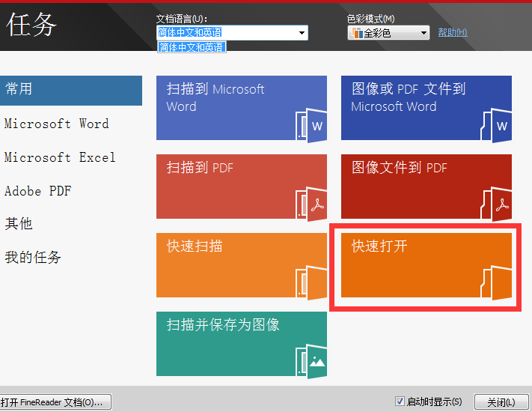The height and width of the screenshot is (412, 532).
Task: Click the image or PDF to Word icon
Action: point(496,125)
